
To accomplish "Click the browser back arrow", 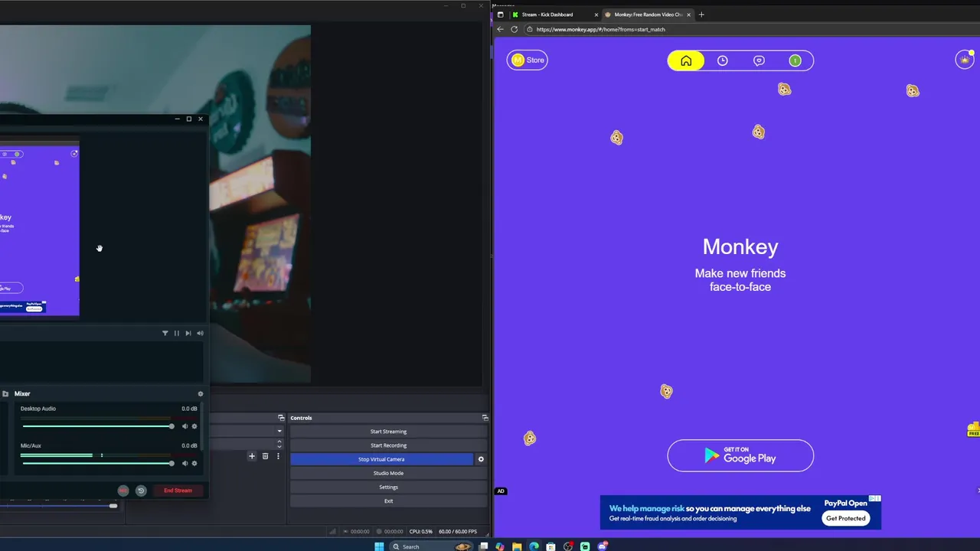I will coord(500,29).
